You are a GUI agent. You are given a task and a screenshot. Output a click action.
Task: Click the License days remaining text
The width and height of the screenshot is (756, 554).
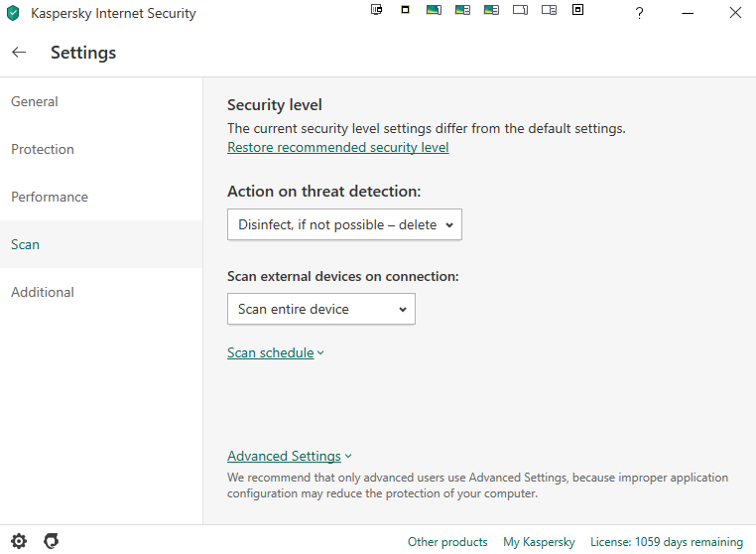pos(666,542)
